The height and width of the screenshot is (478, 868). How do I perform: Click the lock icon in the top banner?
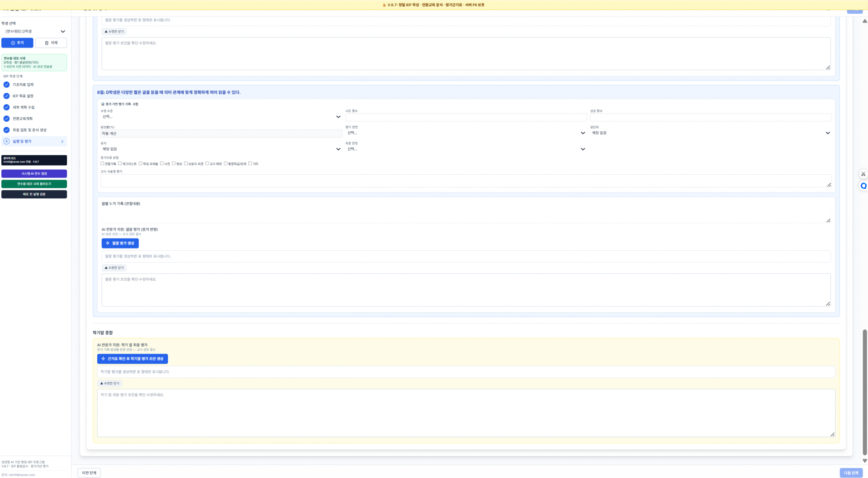click(x=384, y=5)
